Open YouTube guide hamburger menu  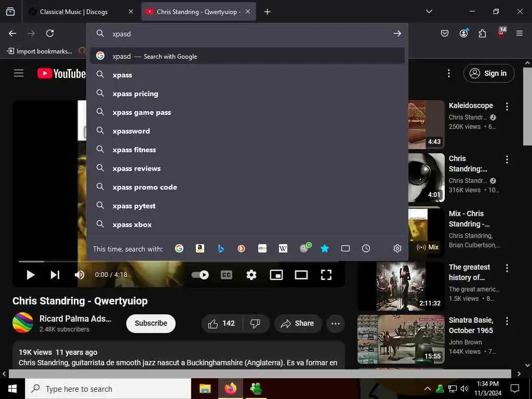click(19, 73)
